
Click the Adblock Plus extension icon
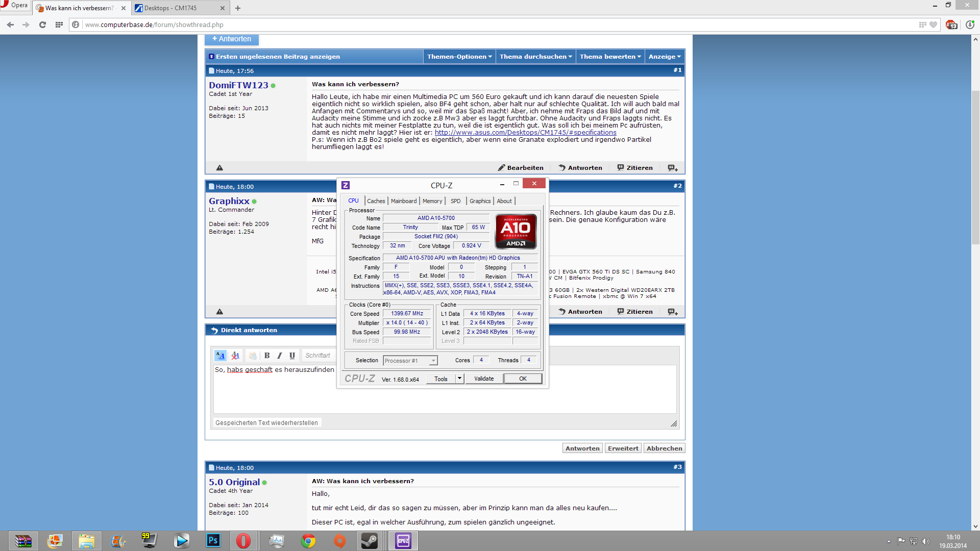click(x=951, y=24)
